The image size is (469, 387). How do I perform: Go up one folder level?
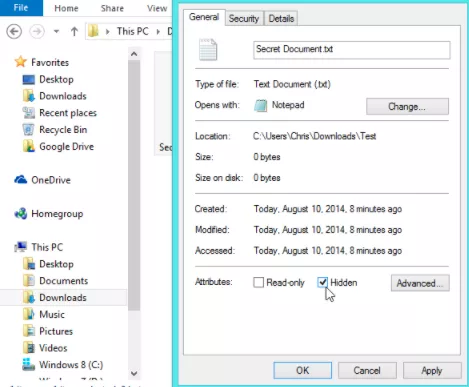74,32
